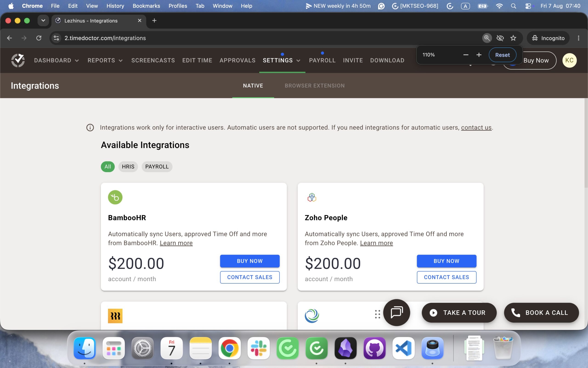Click the BambooHR logo icon
The height and width of the screenshot is (368, 588).
115,197
